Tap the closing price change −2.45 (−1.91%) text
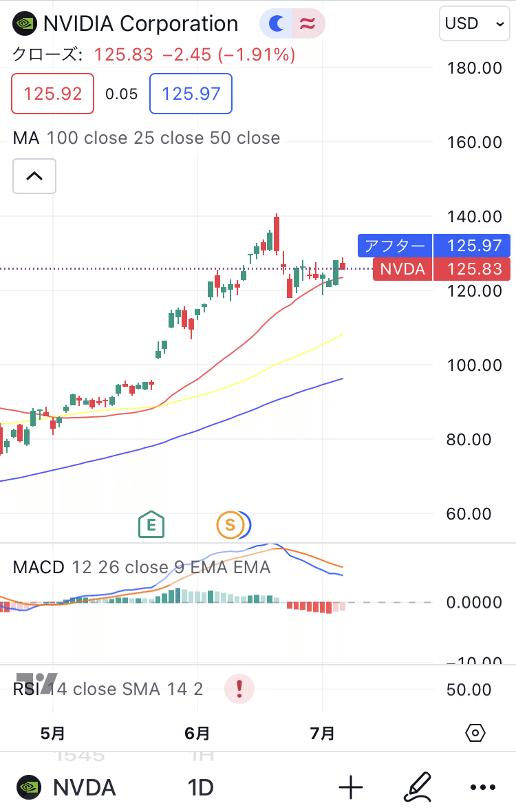The height and width of the screenshot is (812, 516). point(228,54)
